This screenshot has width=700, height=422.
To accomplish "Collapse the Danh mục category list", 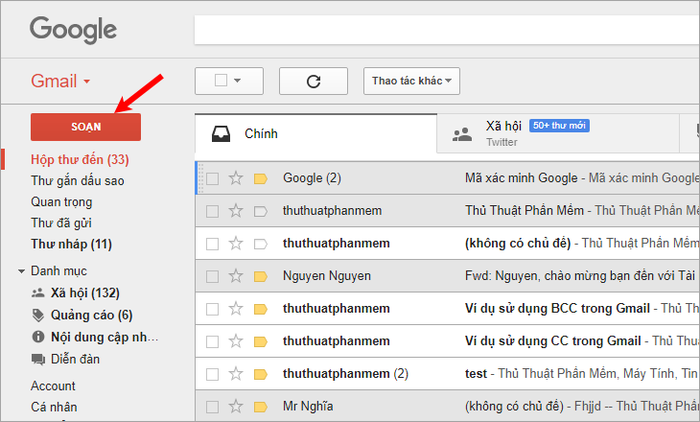I will (21, 271).
